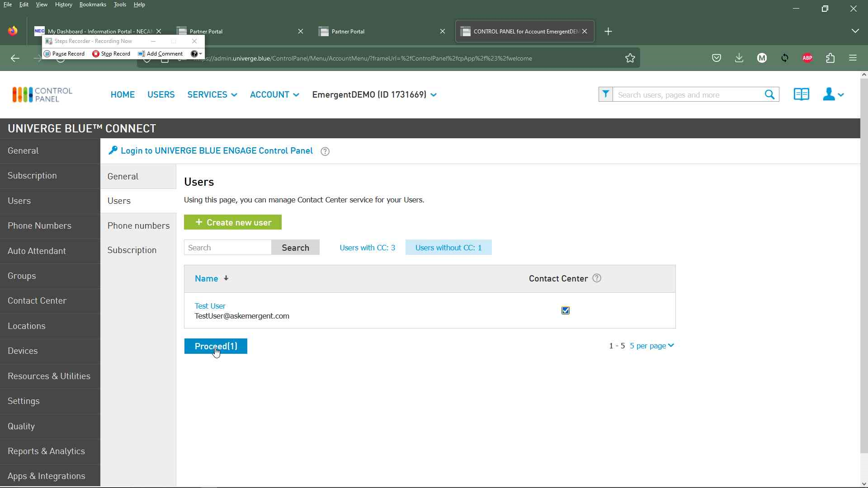This screenshot has height=488, width=868.
Task: Click Login to UNIVERGE BLUE ENGAGE Control Panel
Action: 217,150
